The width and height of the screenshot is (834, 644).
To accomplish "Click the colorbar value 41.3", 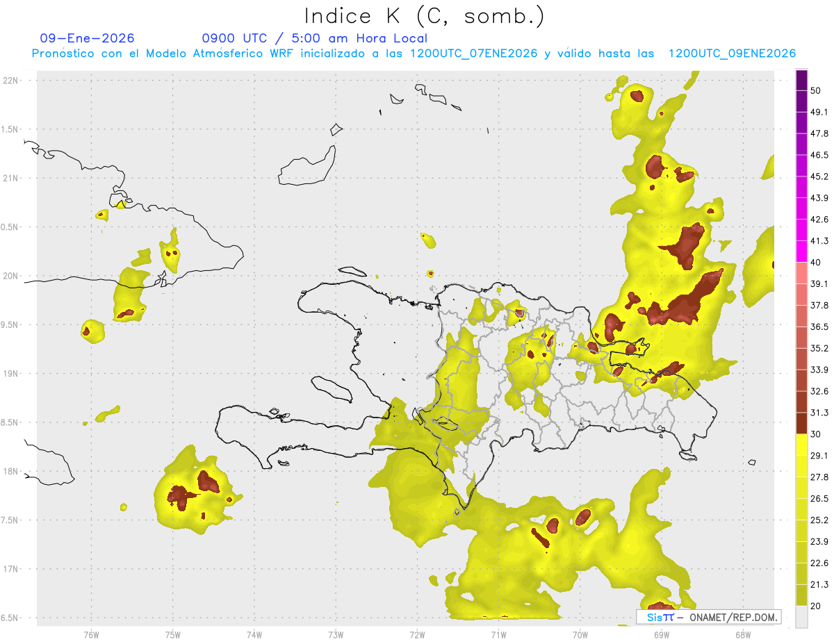I will [819, 241].
